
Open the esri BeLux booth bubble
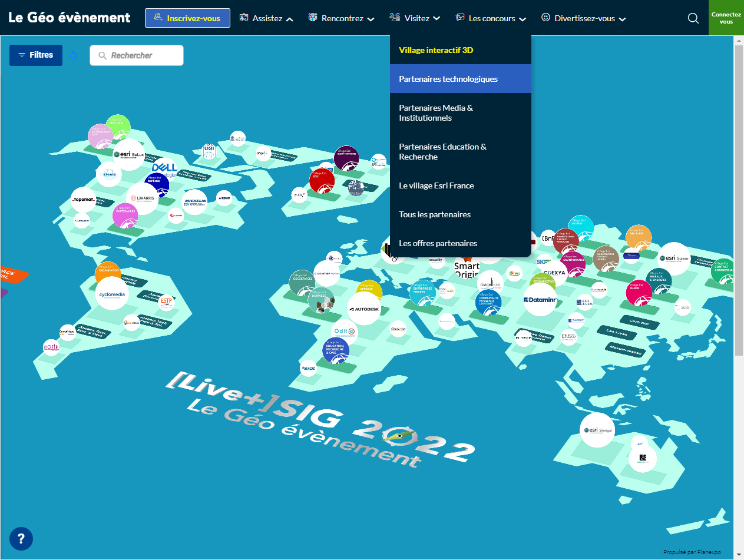pyautogui.click(x=128, y=155)
